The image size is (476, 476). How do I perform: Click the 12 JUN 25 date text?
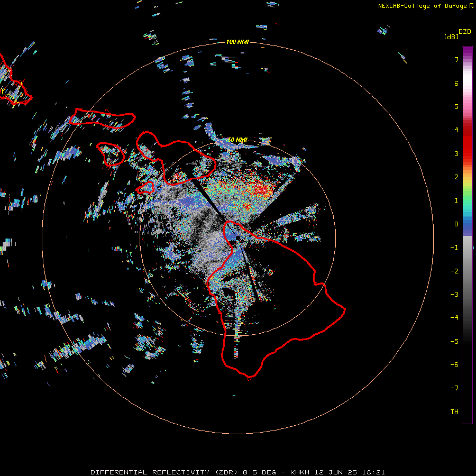pyautogui.click(x=336, y=472)
